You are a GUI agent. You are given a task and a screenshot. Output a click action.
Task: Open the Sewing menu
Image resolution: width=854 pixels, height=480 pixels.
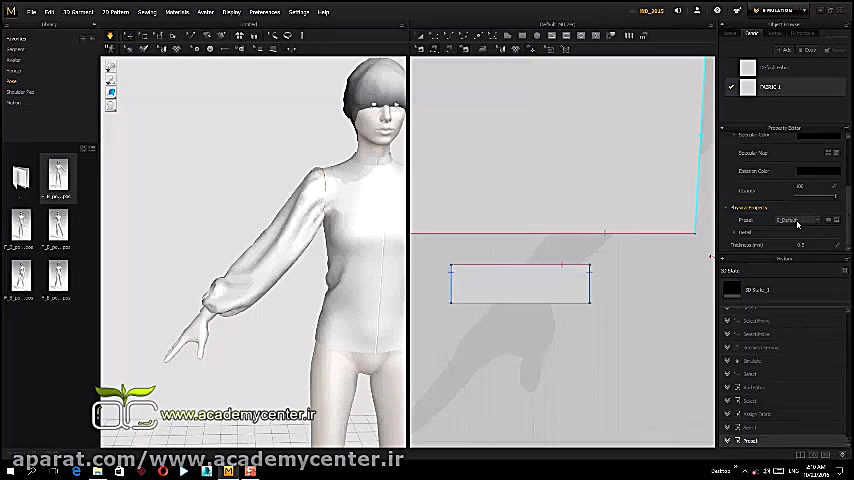pyautogui.click(x=147, y=12)
